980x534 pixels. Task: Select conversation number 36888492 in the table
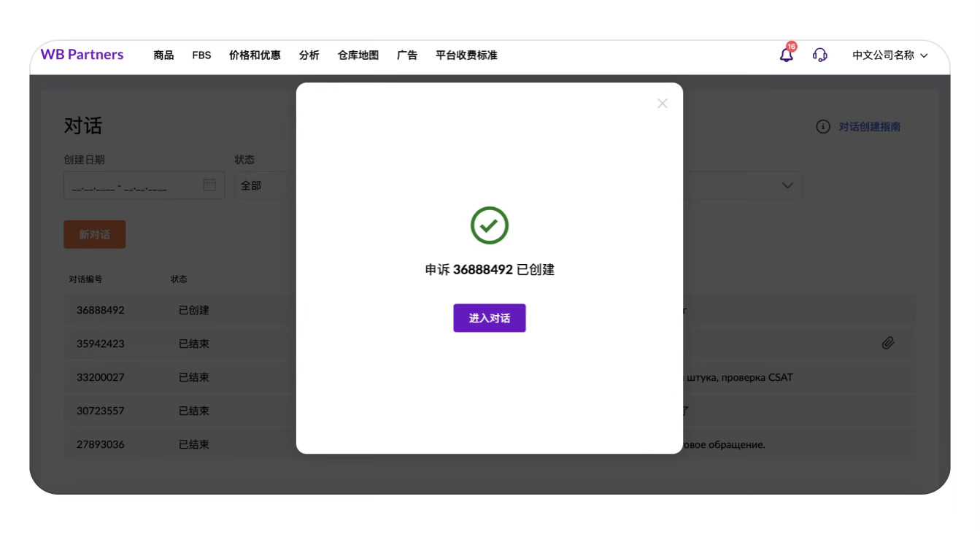tap(101, 310)
